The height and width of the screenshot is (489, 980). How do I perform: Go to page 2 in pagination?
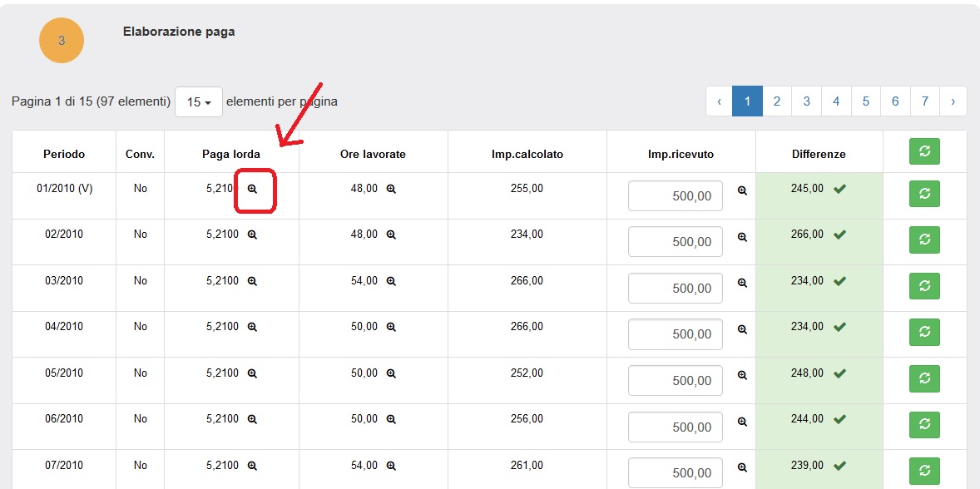pyautogui.click(x=777, y=101)
